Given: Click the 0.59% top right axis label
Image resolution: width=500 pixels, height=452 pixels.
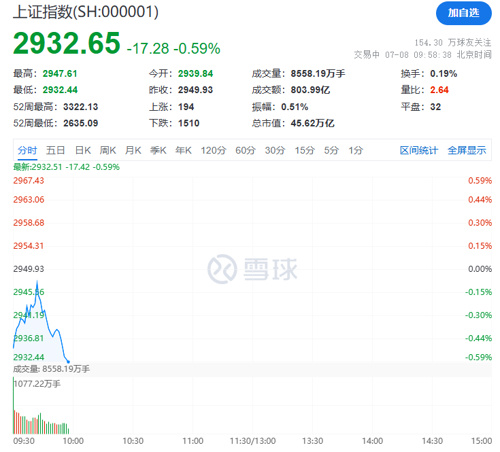Looking at the screenshot, I should 480,181.
